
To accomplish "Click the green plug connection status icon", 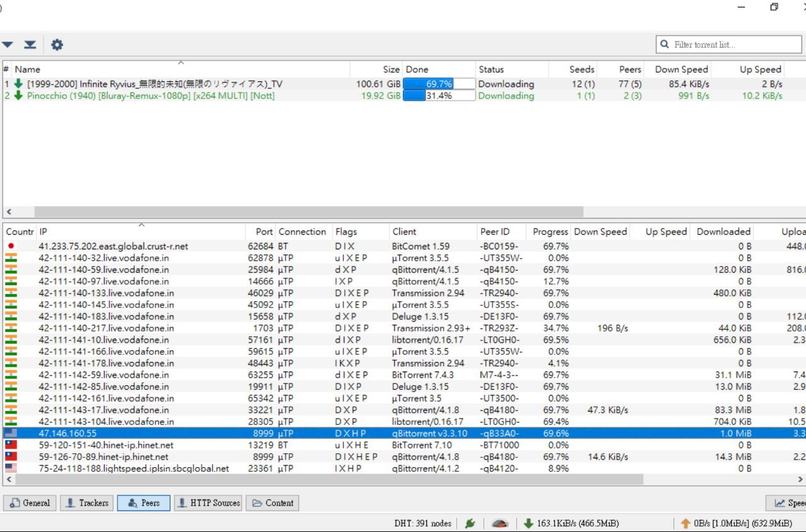I will [x=469, y=523].
